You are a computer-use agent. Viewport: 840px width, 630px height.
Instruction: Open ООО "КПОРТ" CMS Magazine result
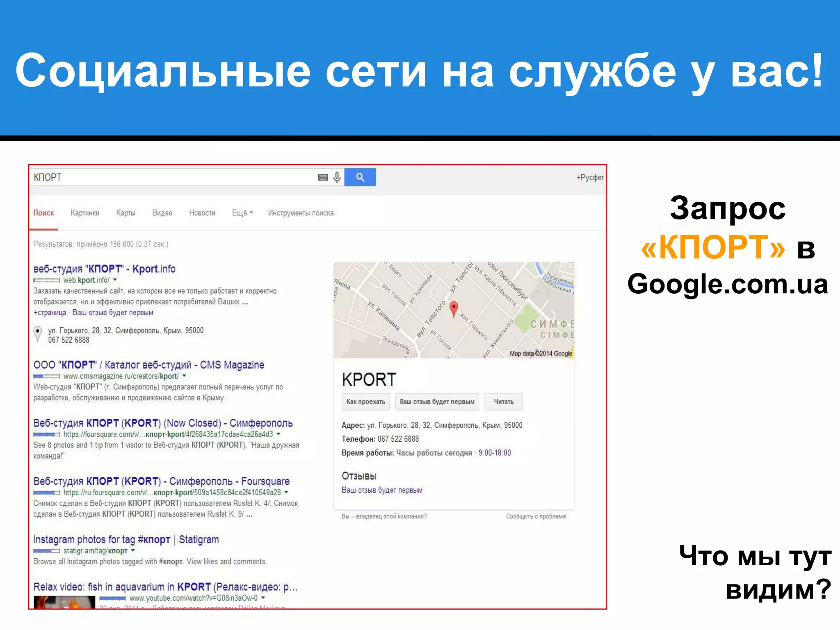148,365
